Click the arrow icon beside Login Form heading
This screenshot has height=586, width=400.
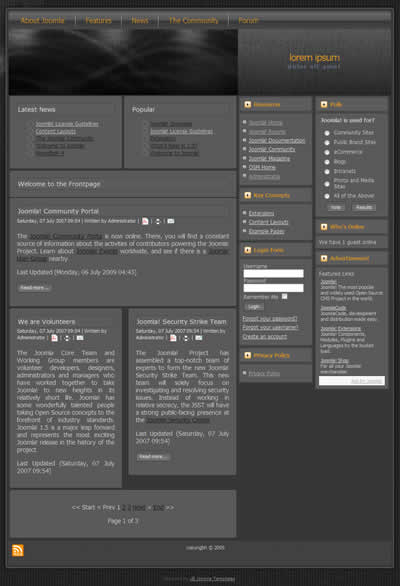247,250
